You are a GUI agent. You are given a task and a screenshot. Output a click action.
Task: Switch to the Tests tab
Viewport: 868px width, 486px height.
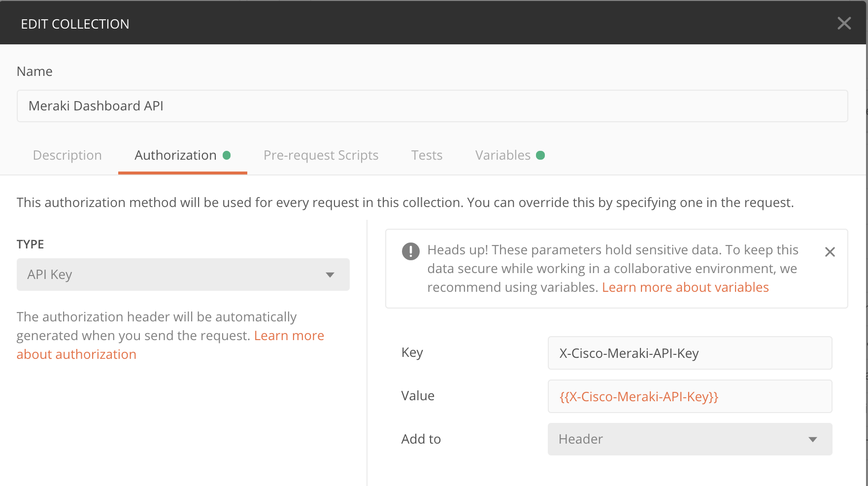[427, 155]
